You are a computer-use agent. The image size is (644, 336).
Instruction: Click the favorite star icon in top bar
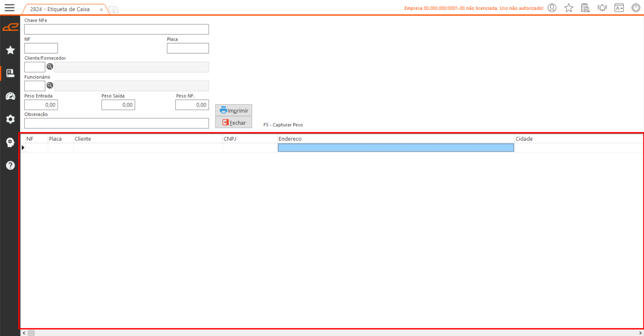click(568, 8)
